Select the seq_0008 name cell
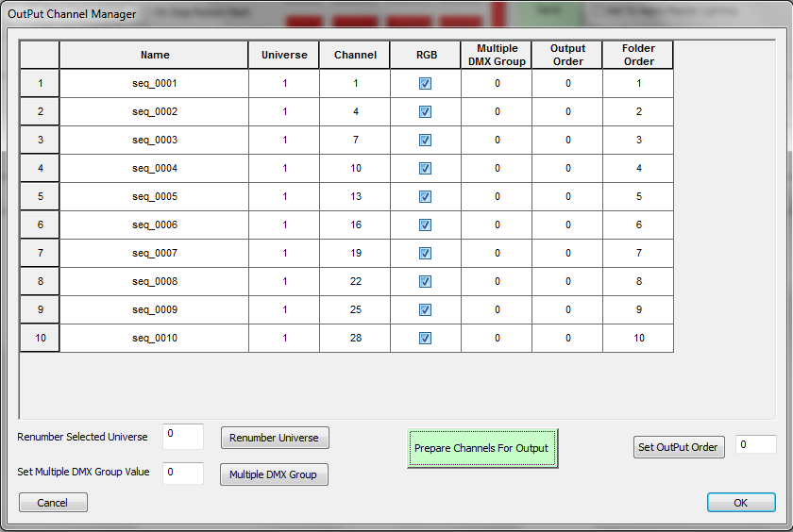The width and height of the screenshot is (793, 532). pyautogui.click(x=154, y=281)
